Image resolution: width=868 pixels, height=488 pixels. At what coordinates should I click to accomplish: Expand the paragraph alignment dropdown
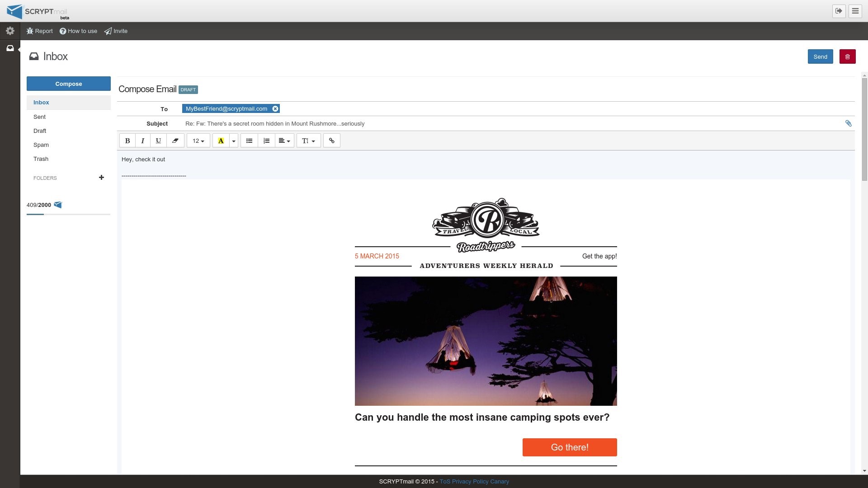tap(284, 141)
